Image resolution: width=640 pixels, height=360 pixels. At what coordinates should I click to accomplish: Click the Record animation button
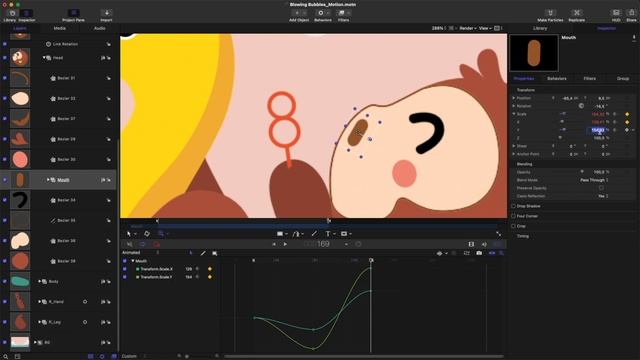156,244
